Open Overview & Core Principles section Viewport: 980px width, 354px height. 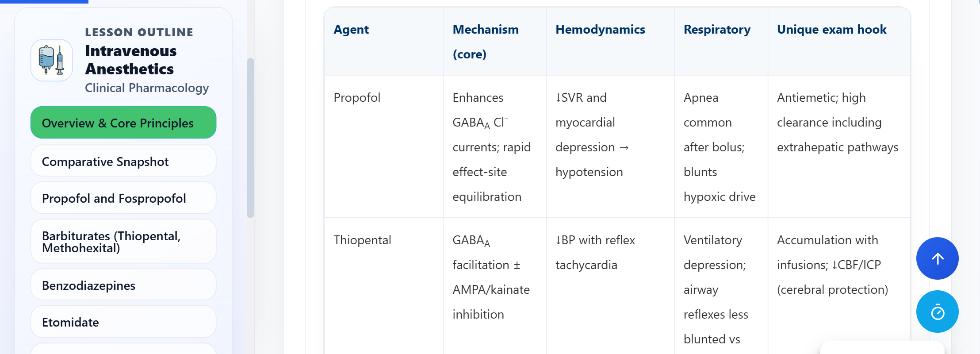(x=123, y=123)
